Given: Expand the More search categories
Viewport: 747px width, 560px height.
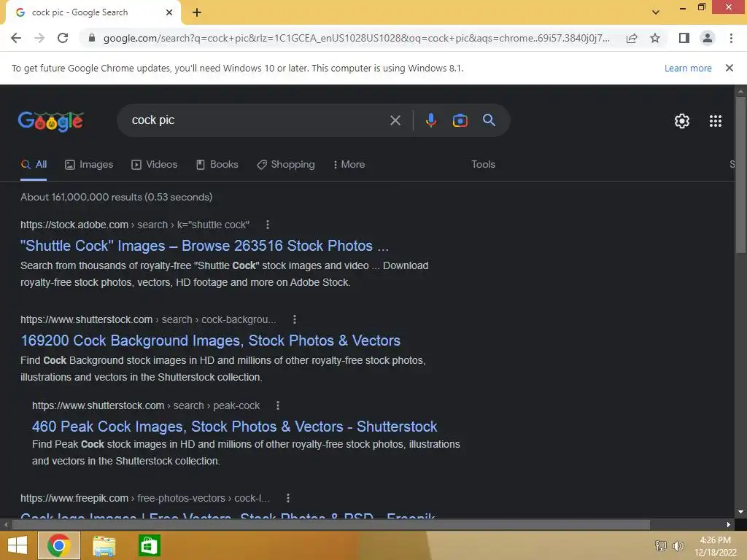Looking at the screenshot, I should [x=349, y=164].
